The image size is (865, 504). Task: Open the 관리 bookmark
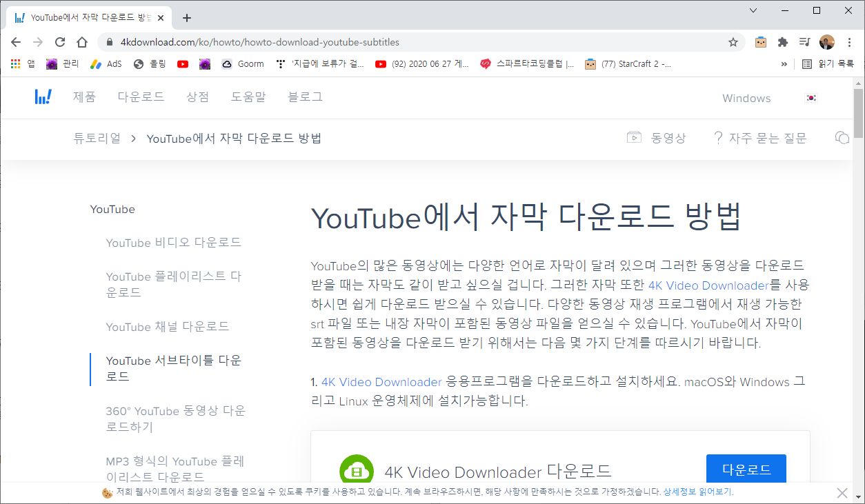coord(62,63)
